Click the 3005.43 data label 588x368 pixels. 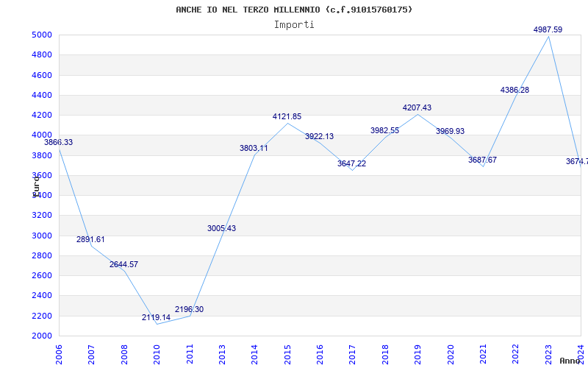pyautogui.click(x=222, y=228)
